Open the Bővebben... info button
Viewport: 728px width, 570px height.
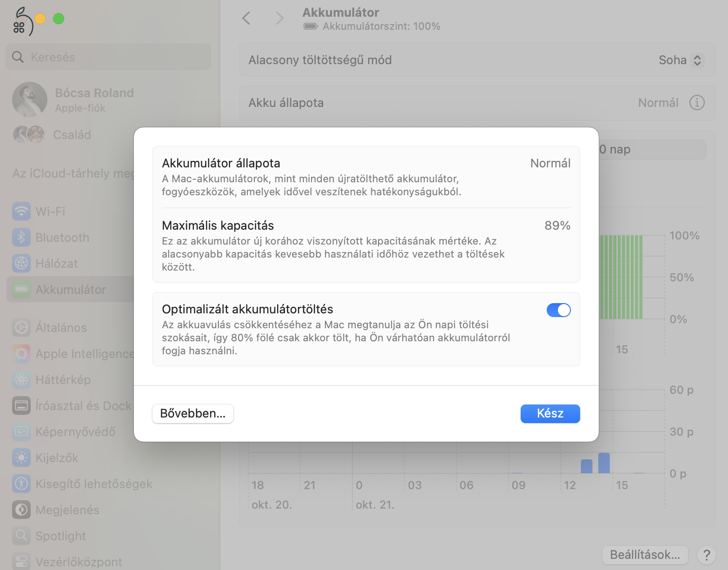193,413
